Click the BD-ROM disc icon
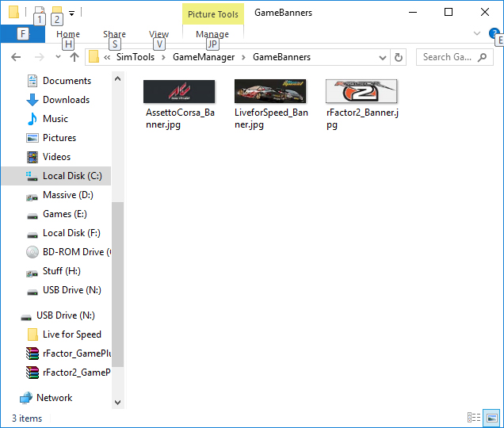This screenshot has height=428, width=504. coord(32,252)
